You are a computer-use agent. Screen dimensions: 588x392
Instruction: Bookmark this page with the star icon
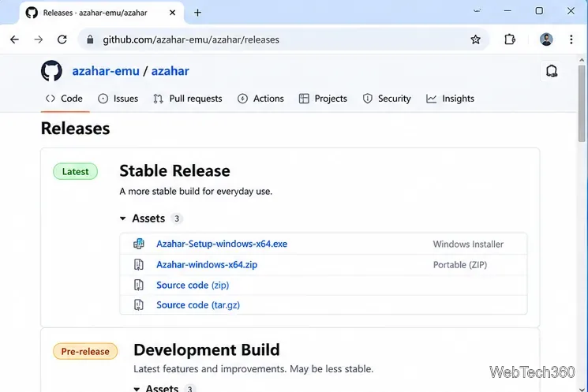tap(475, 39)
